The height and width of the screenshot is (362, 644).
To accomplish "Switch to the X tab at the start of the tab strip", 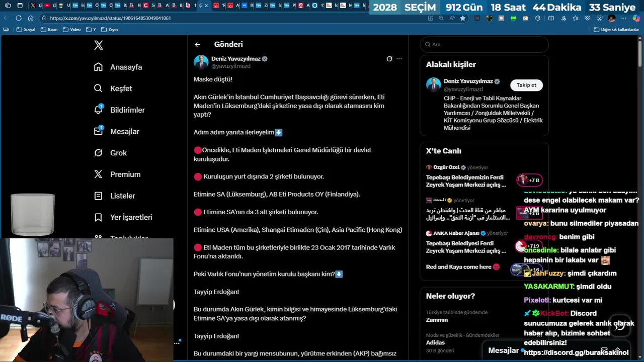I will [33, 6].
